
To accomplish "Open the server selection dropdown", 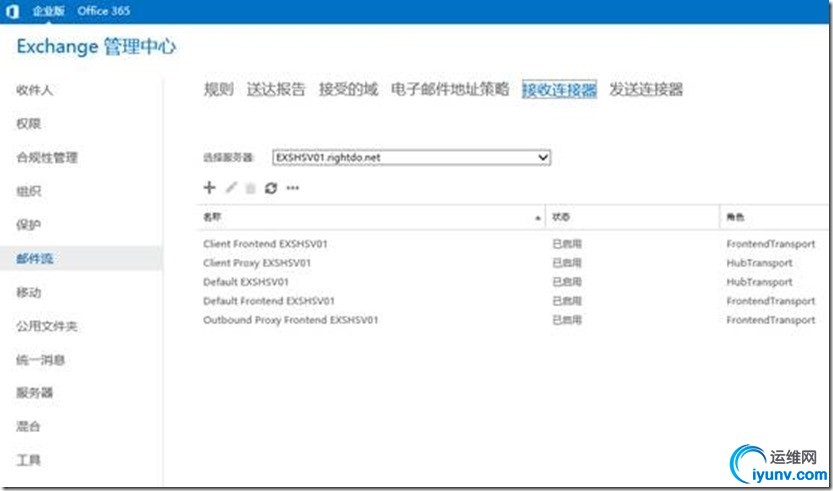I will [x=411, y=157].
